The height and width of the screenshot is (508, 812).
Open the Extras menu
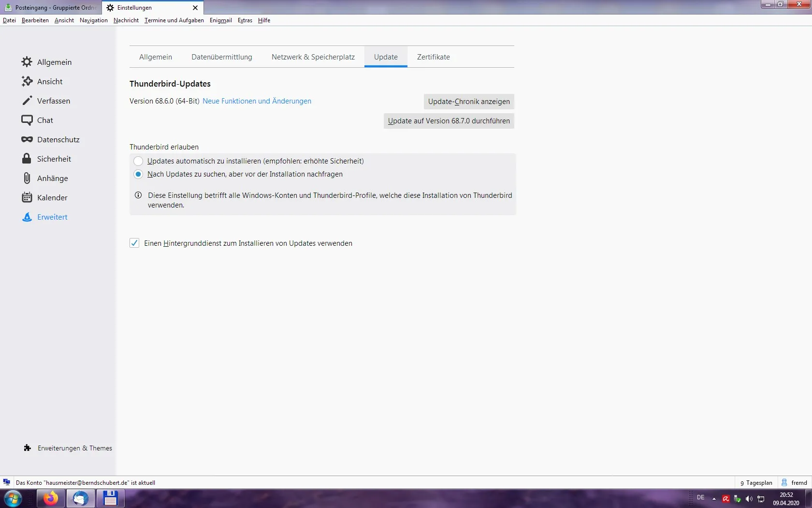245,20
